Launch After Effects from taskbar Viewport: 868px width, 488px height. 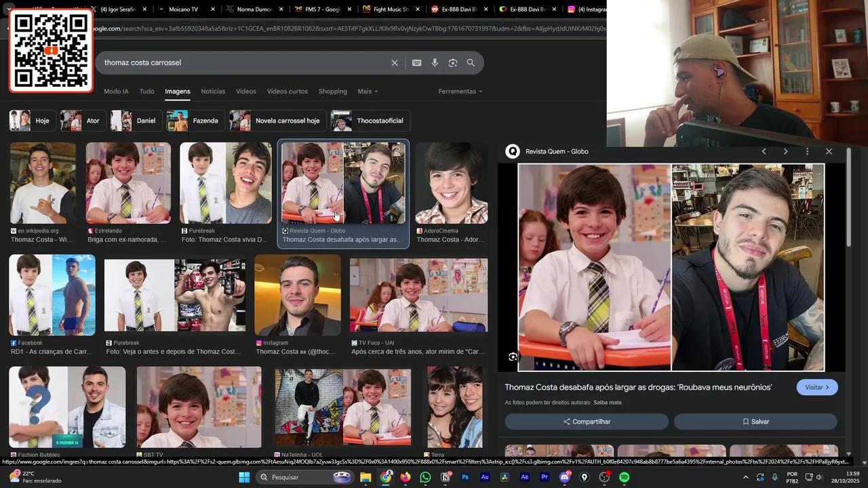[525, 477]
